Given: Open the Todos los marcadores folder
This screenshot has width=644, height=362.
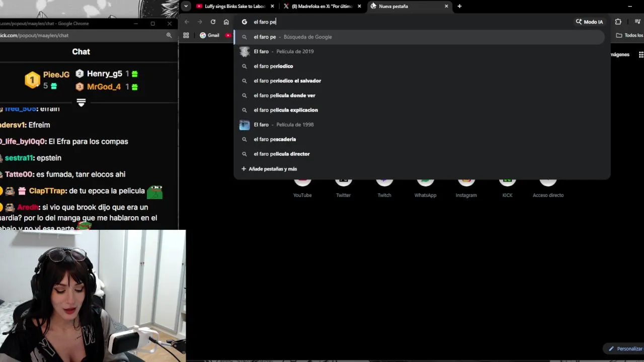Looking at the screenshot, I should [x=629, y=35].
